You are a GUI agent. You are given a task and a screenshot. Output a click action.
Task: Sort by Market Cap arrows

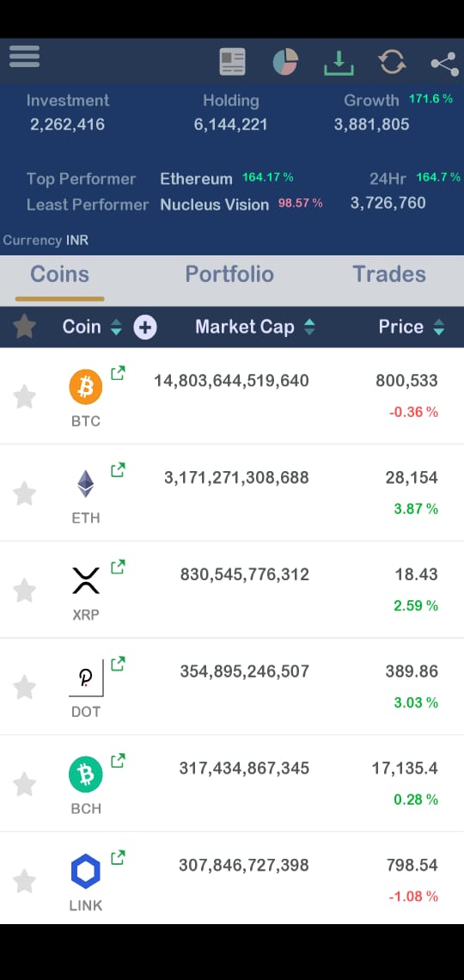(x=309, y=327)
